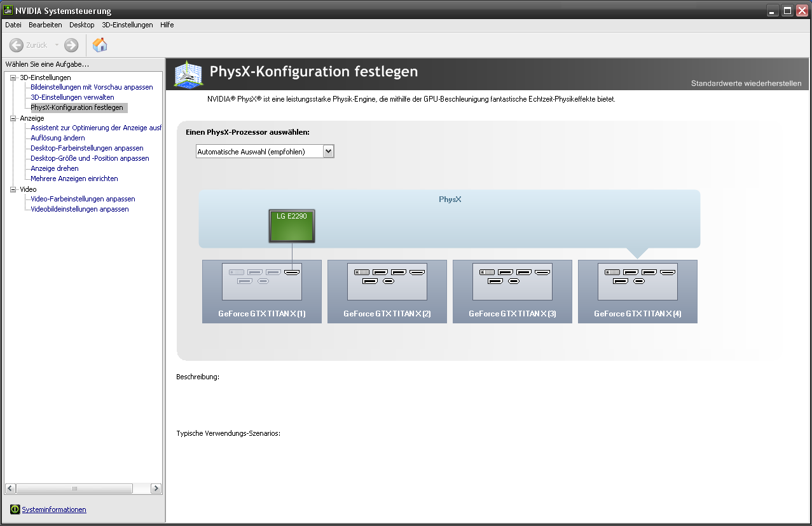Click the green Systeminformationen icon
812x526 pixels.
[x=15, y=509]
